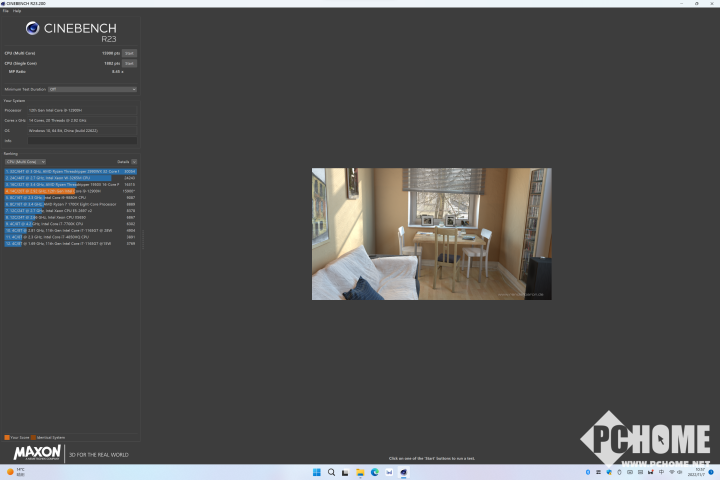Viewport: 720px width, 480px height.
Task: Select the Core i9-9880H ranking row
Action: point(71,198)
